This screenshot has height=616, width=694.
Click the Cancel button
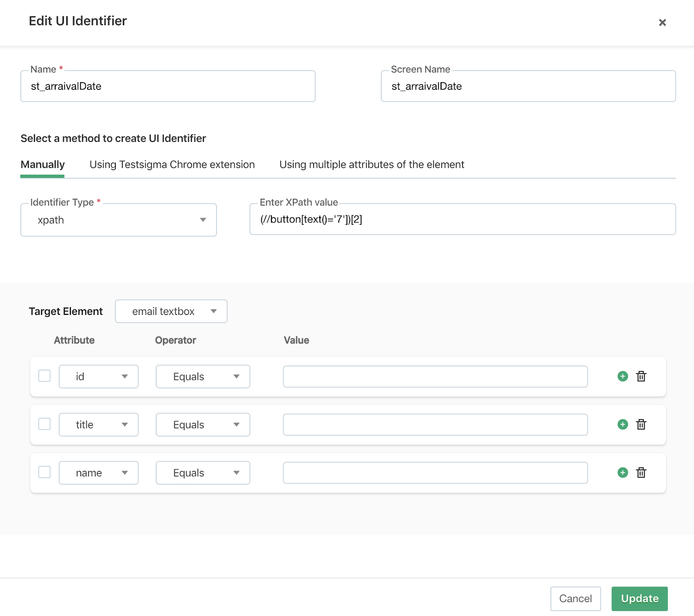[575, 599]
